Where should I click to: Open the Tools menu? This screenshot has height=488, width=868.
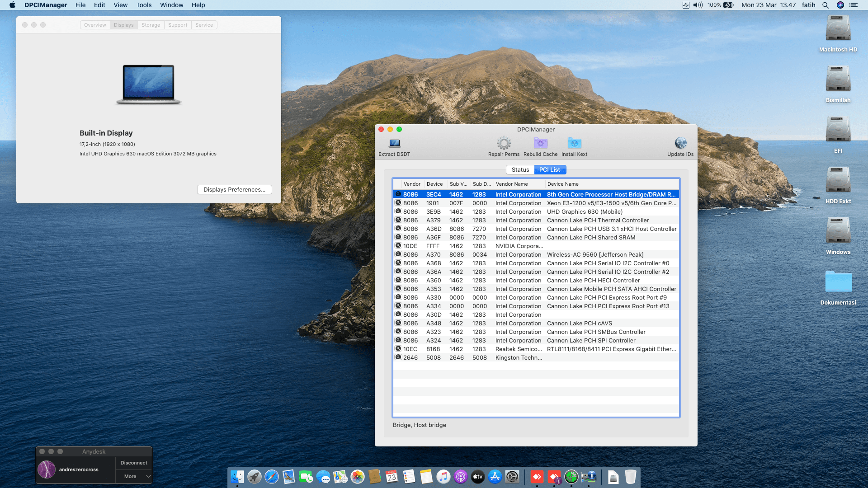click(x=144, y=5)
